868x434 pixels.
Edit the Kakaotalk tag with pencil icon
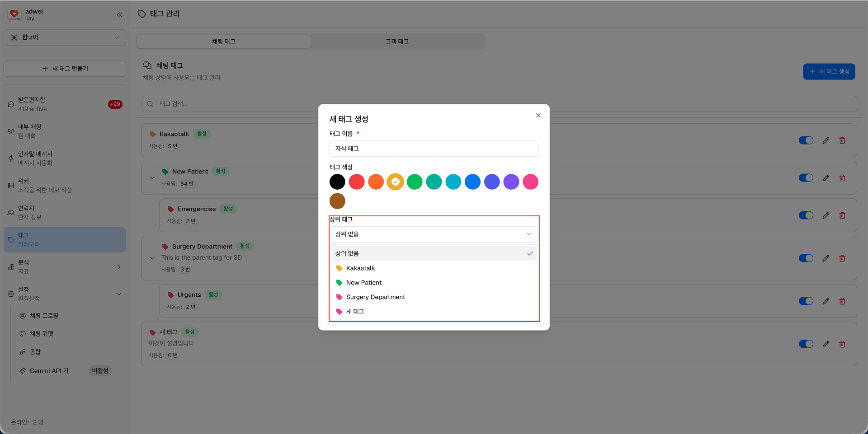pos(826,140)
